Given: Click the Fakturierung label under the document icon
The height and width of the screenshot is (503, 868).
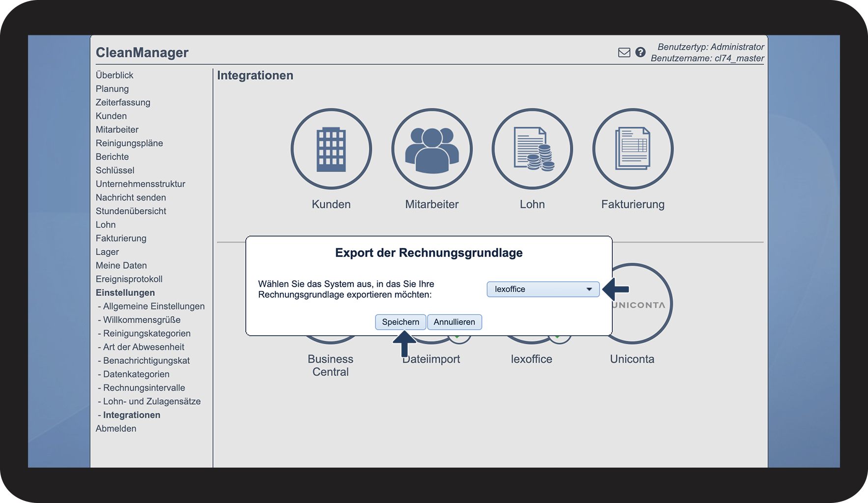Looking at the screenshot, I should [x=633, y=205].
